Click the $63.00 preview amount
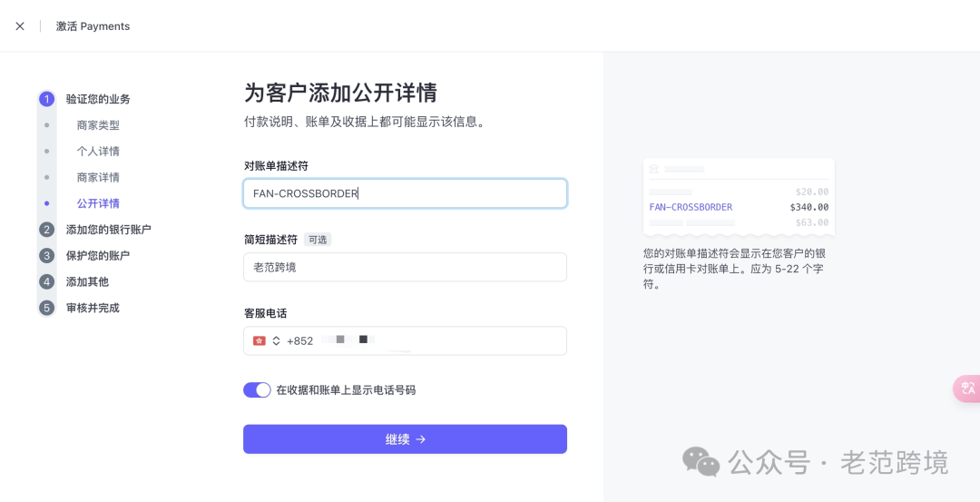980x502 pixels. (812, 222)
